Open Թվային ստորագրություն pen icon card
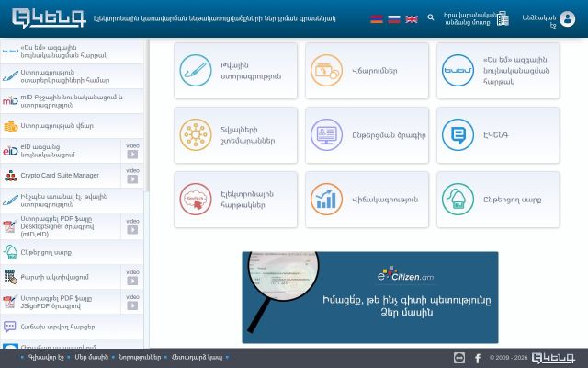This screenshot has width=588, height=368. pyautogui.click(x=235, y=71)
